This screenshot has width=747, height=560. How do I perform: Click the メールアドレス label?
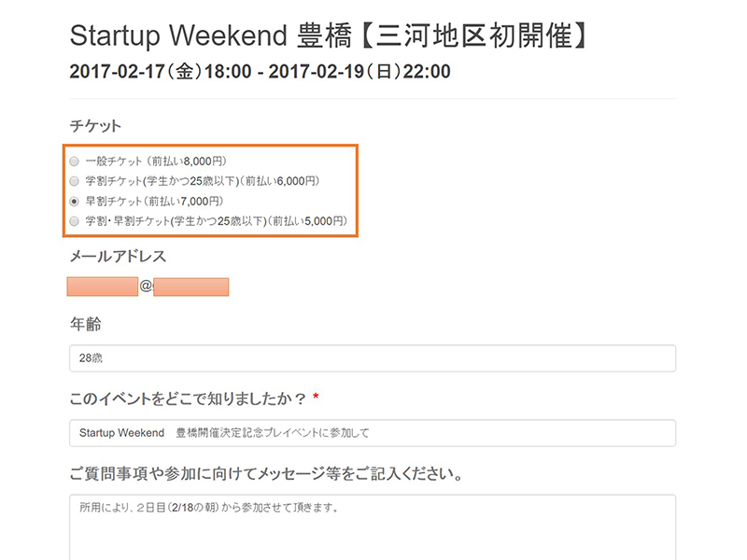118,256
